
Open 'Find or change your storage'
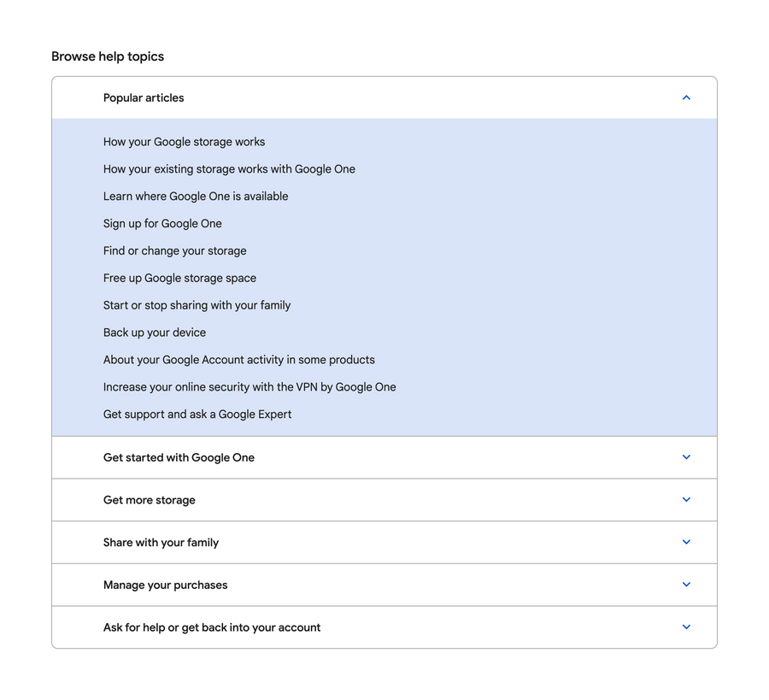pyautogui.click(x=174, y=250)
